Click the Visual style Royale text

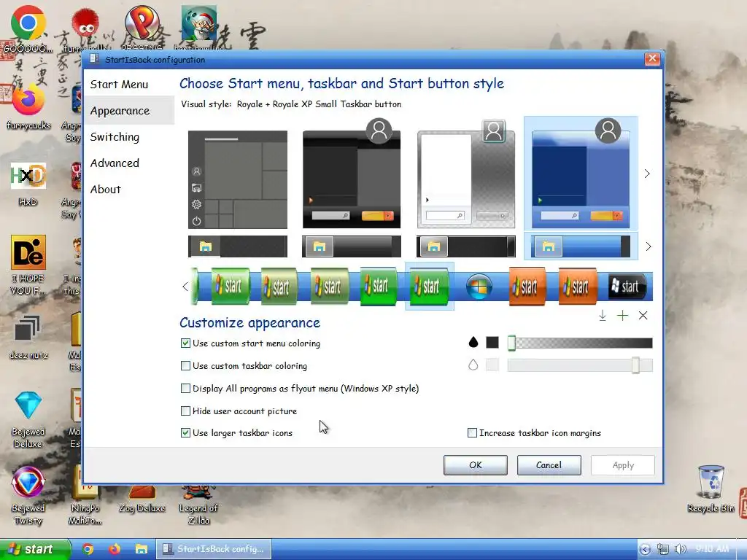click(x=291, y=104)
